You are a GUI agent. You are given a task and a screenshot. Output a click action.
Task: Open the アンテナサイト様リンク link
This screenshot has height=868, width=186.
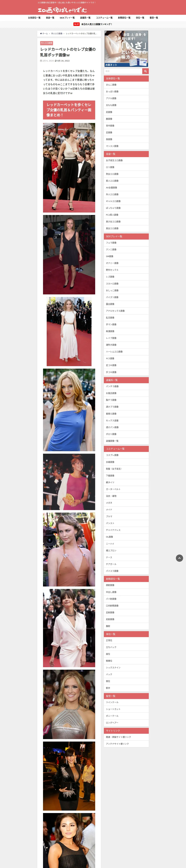click(126, 744)
